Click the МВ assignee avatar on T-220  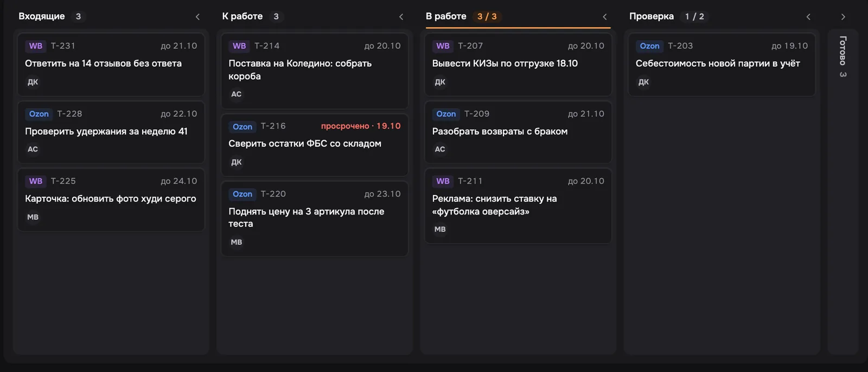click(237, 242)
